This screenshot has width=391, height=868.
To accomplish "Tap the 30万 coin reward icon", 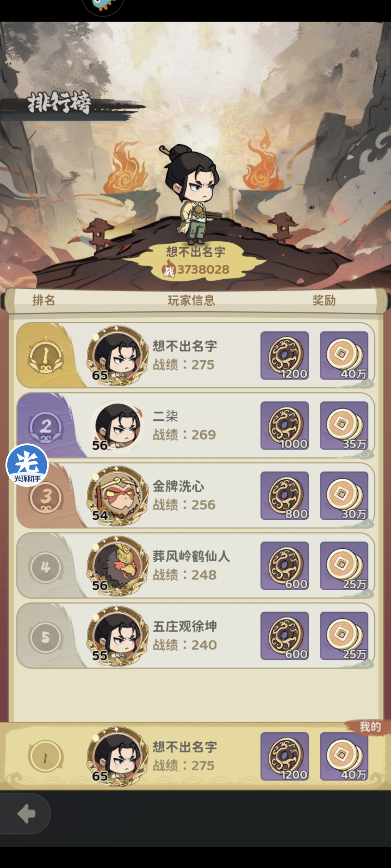I will 344,496.
